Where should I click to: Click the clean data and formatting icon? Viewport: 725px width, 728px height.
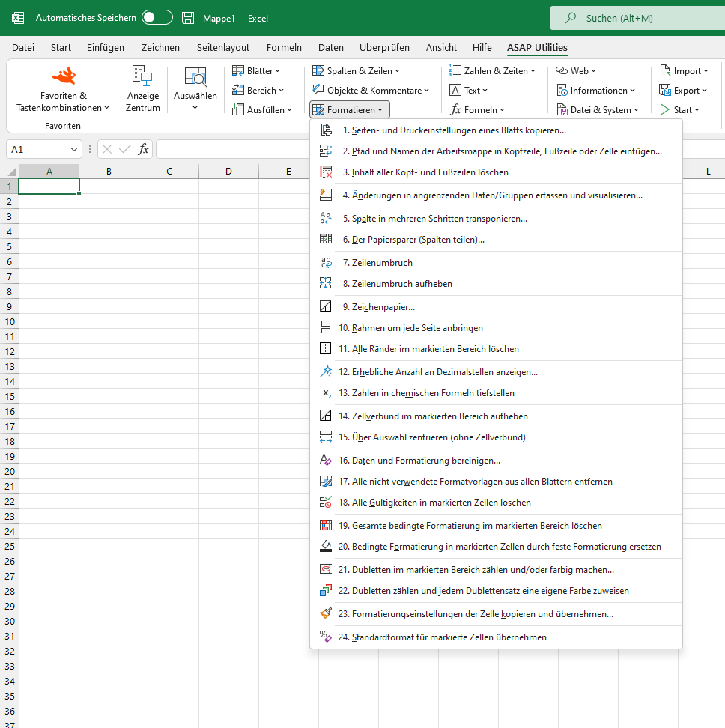[326, 460]
